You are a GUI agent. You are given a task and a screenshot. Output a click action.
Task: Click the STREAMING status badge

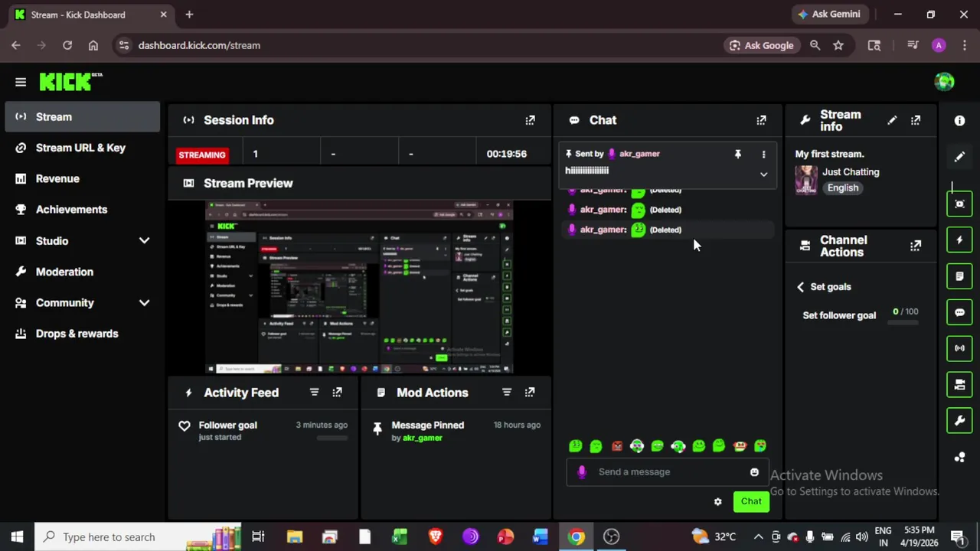coord(202,155)
